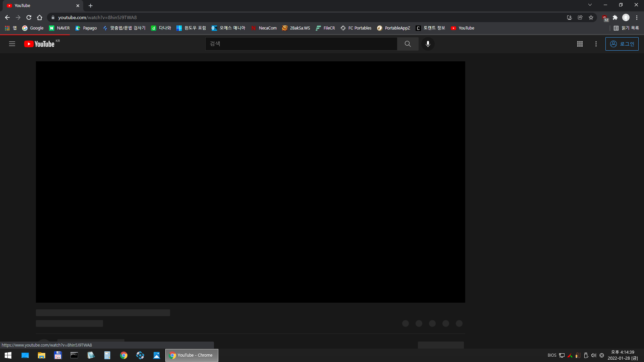Launch Chrome from pinned taskbar icon
The image size is (644, 362).
click(124, 355)
